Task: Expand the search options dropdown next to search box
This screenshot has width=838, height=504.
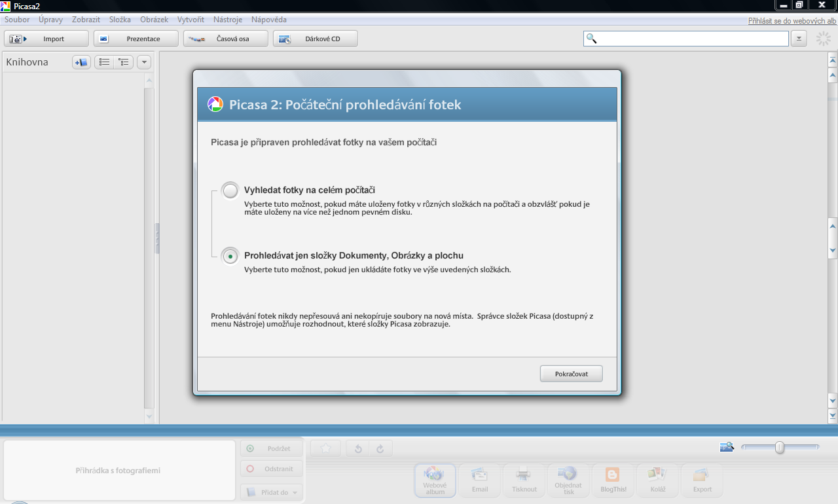Action: tap(798, 39)
